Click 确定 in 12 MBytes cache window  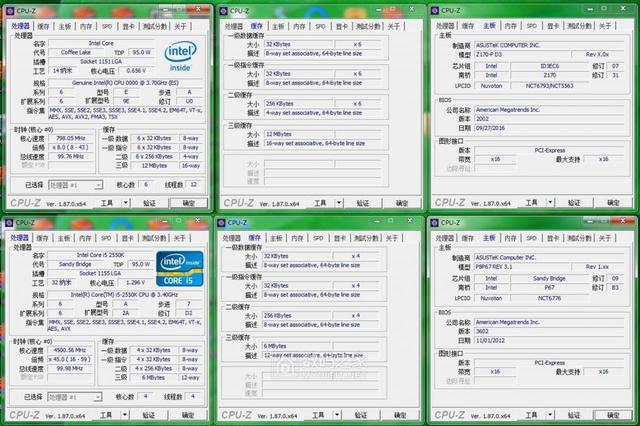click(x=402, y=203)
